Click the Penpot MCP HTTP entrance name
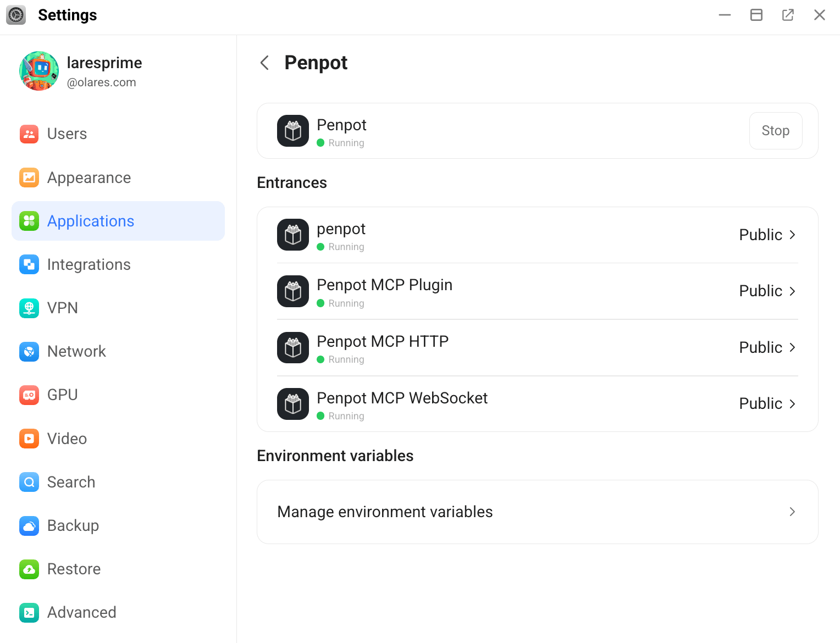This screenshot has width=840, height=643. pyautogui.click(x=383, y=341)
